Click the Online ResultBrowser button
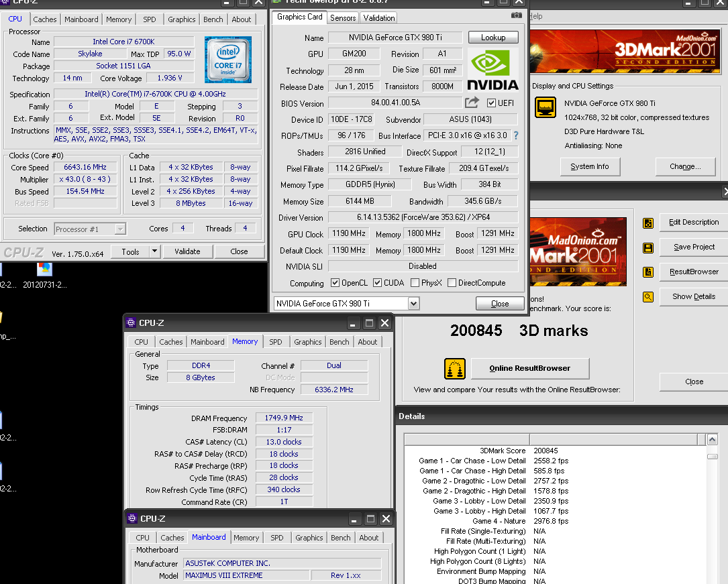This screenshot has height=584, width=728. click(530, 368)
